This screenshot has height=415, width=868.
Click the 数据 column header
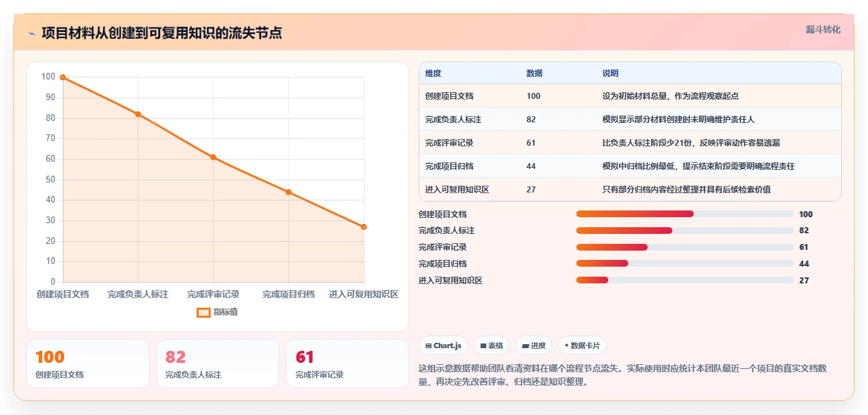pyautogui.click(x=534, y=74)
